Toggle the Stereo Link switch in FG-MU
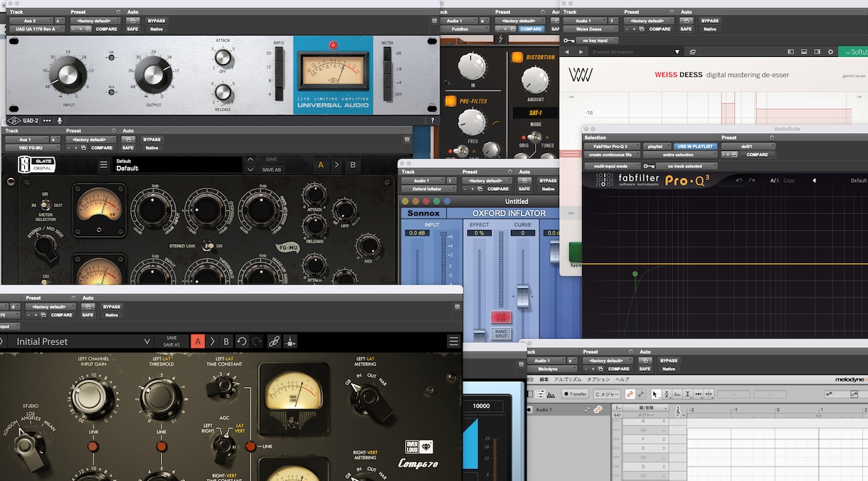The image size is (868, 481). click(206, 245)
